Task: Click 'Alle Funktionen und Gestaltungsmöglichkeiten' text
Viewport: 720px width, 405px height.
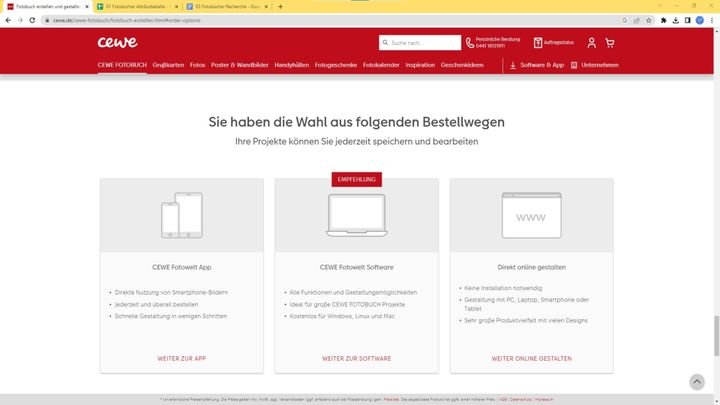Action: [353, 292]
